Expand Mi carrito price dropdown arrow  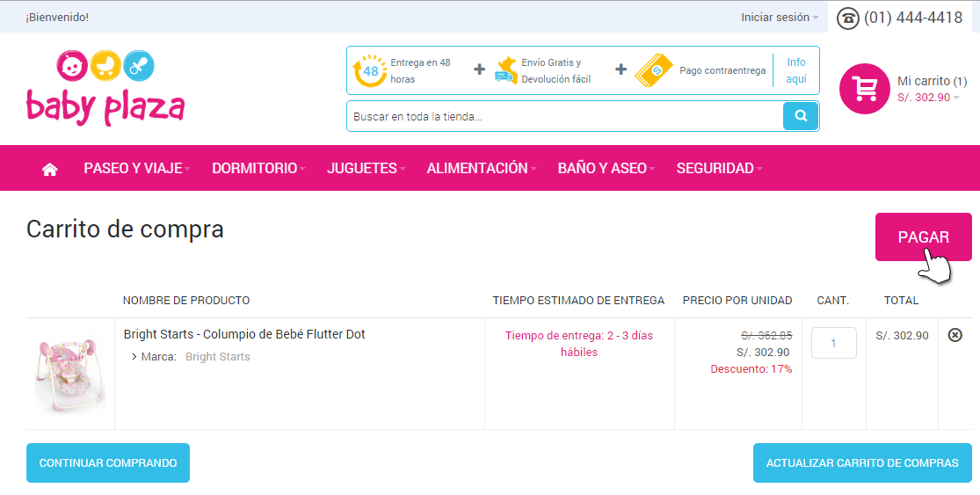[956, 98]
